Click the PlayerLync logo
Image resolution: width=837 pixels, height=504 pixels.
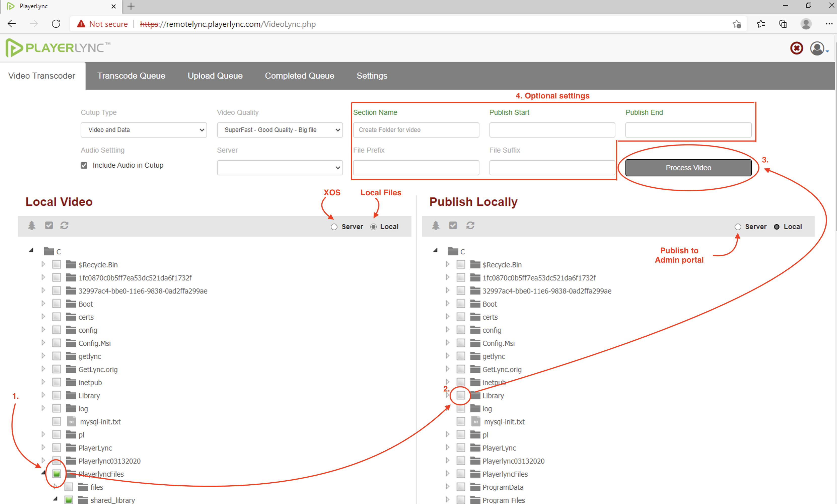click(58, 48)
